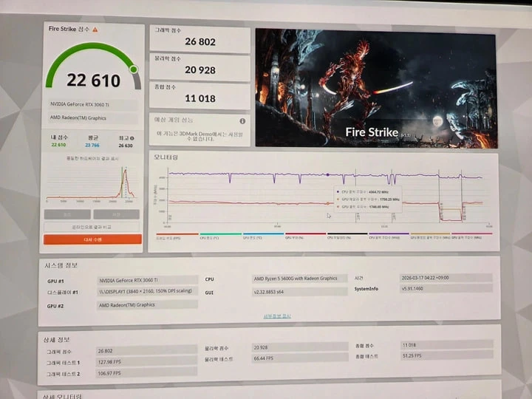532x399 pixels.
Task: Click the 상세 정보 detailed info heading
Action: point(56,340)
